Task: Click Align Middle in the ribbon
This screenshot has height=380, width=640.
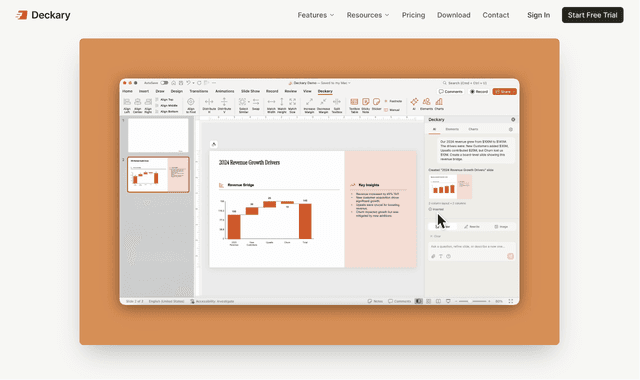Action: click(167, 105)
